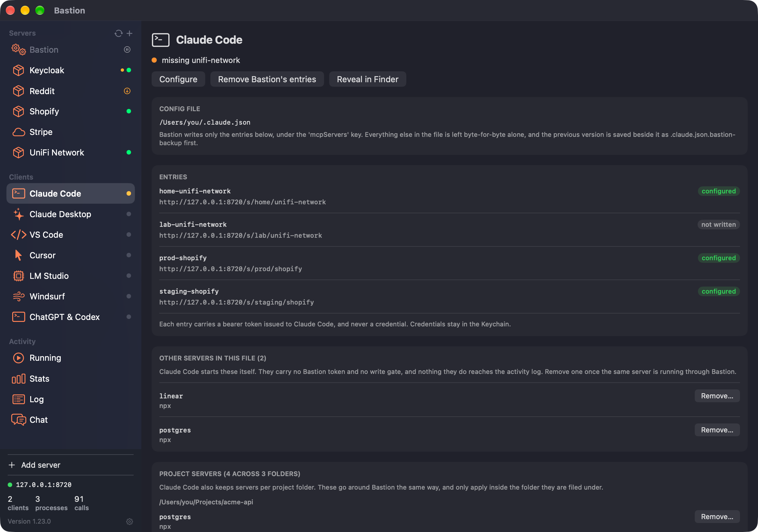Click the VS Code brackets icon
758x532 pixels.
coord(19,235)
